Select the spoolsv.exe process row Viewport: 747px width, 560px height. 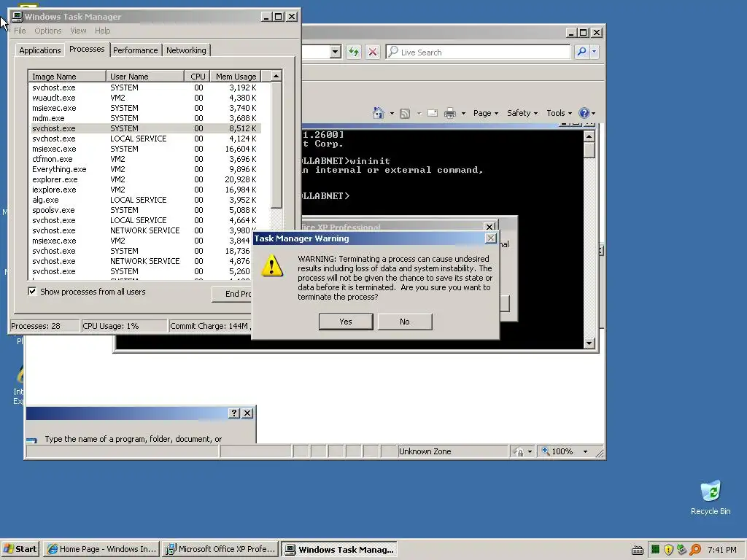[x=145, y=210]
